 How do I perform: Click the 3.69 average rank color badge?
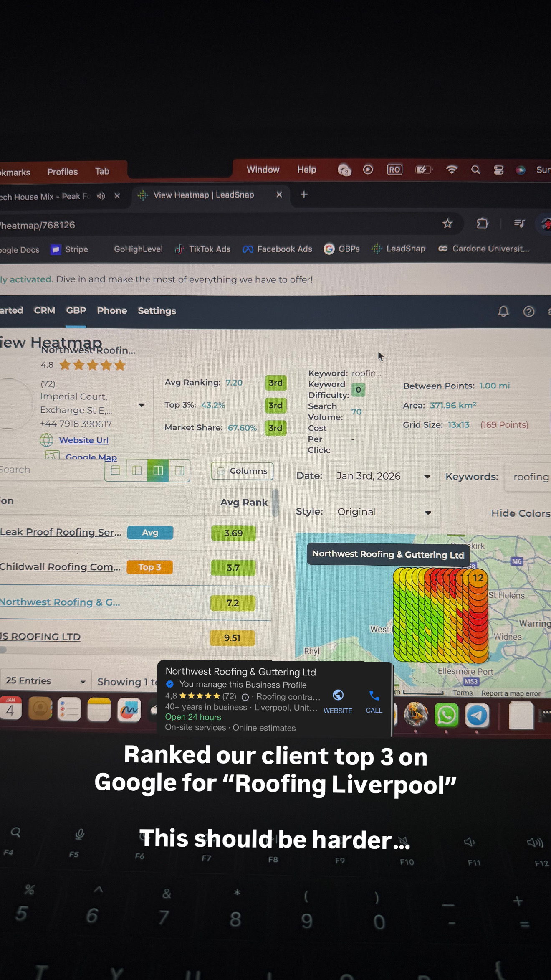tap(233, 533)
